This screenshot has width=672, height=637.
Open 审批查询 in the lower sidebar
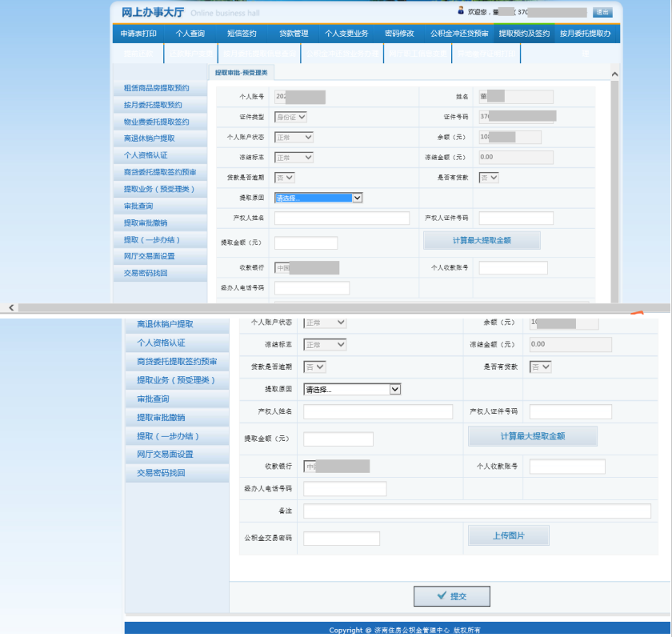tap(177, 399)
